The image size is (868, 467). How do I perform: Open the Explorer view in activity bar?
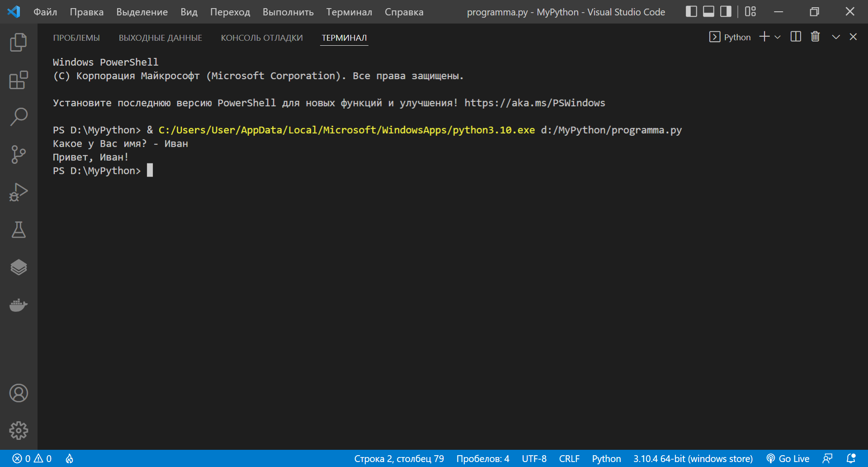point(19,43)
